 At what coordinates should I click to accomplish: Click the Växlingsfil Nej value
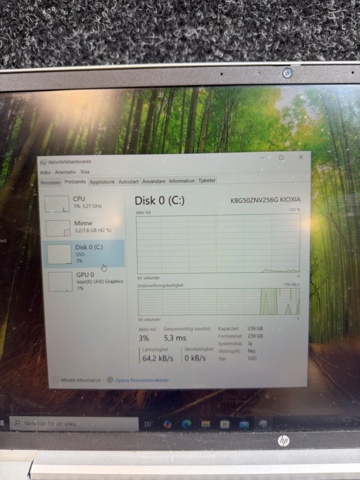251,351
